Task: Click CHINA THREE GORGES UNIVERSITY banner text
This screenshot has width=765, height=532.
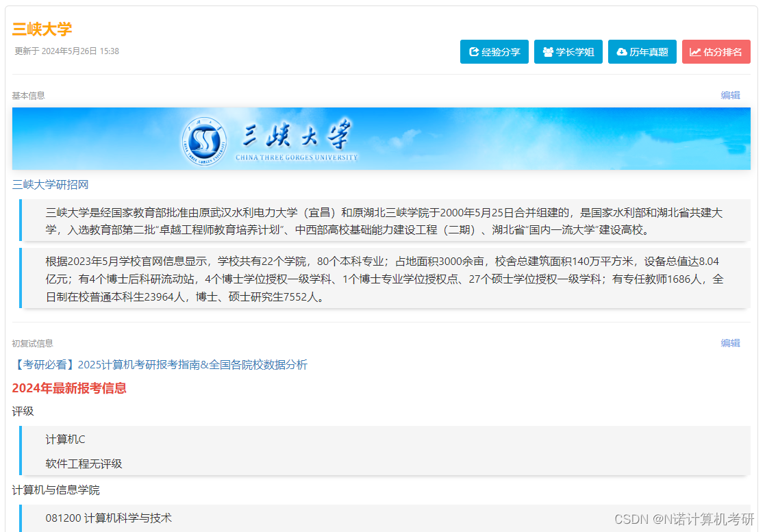Action: [297, 157]
